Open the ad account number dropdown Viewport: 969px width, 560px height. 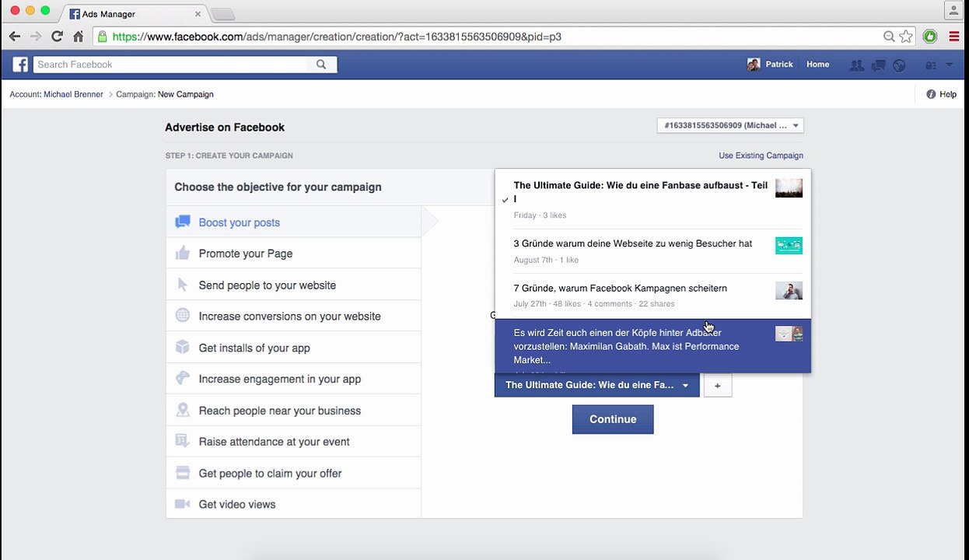730,125
